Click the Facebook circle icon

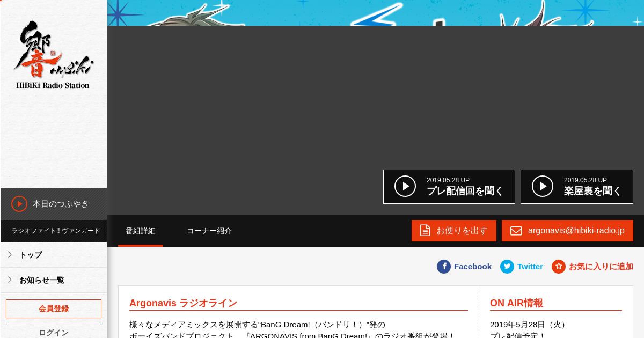(x=444, y=267)
